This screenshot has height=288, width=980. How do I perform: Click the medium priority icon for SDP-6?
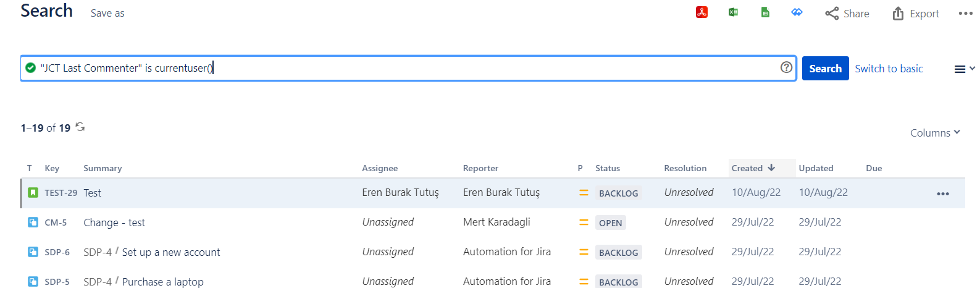click(x=584, y=252)
